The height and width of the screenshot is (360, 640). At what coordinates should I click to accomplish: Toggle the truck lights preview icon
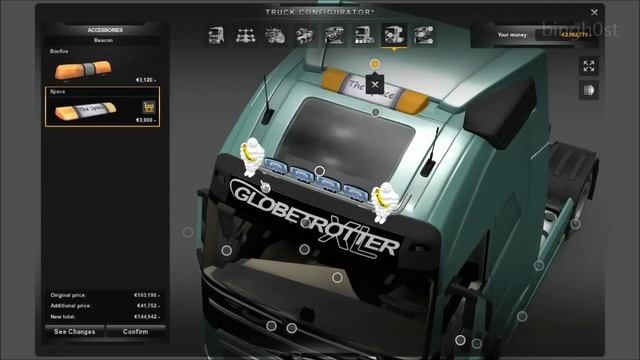click(x=589, y=90)
